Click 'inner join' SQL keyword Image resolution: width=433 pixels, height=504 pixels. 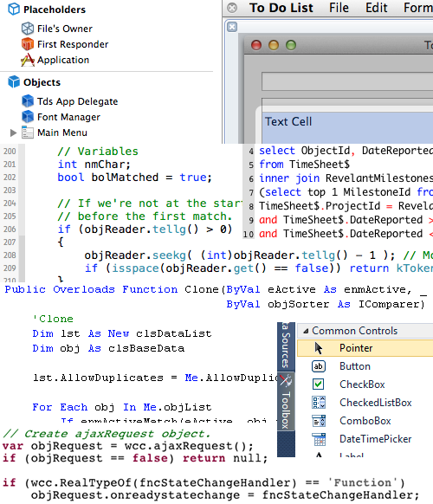coord(289,178)
